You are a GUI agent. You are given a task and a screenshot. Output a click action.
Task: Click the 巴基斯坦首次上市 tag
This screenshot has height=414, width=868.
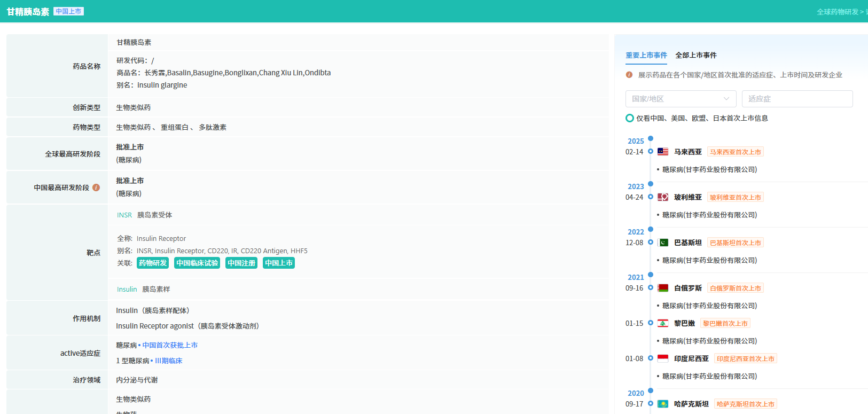coord(736,243)
